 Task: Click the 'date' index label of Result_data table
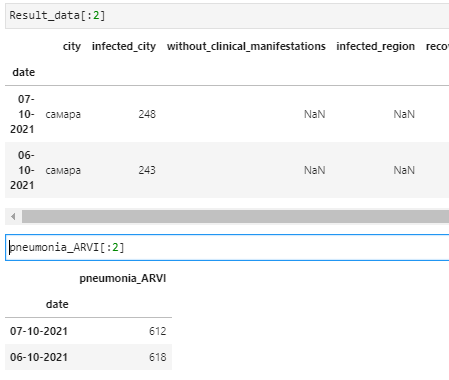(x=24, y=72)
